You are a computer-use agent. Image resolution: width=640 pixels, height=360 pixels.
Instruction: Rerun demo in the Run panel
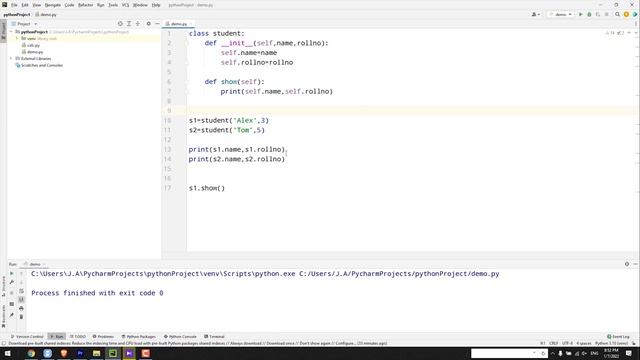(11, 273)
